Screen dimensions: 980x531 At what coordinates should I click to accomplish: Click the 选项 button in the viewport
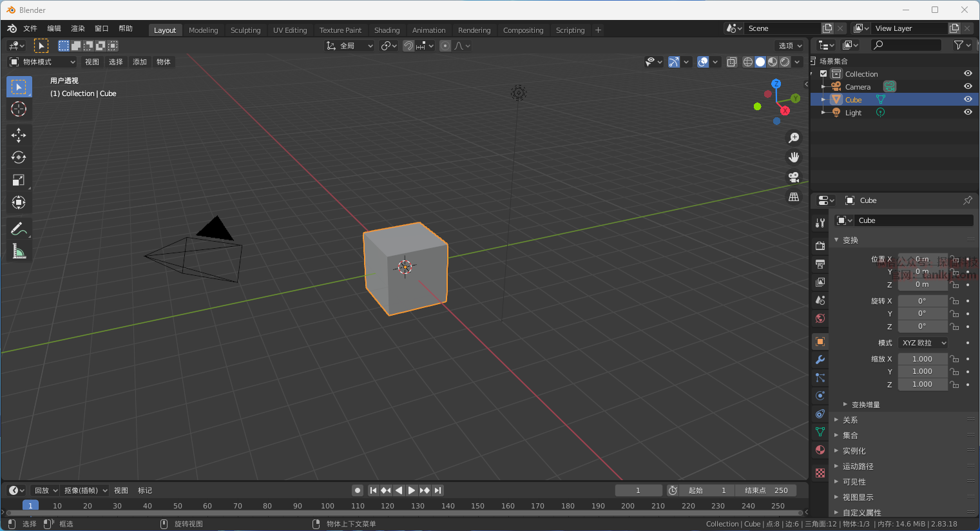tap(790, 46)
